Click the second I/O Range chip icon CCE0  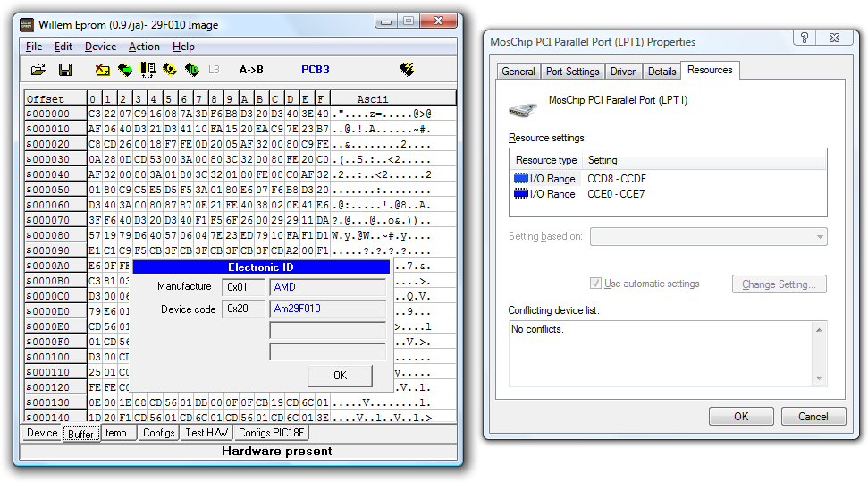click(x=521, y=194)
